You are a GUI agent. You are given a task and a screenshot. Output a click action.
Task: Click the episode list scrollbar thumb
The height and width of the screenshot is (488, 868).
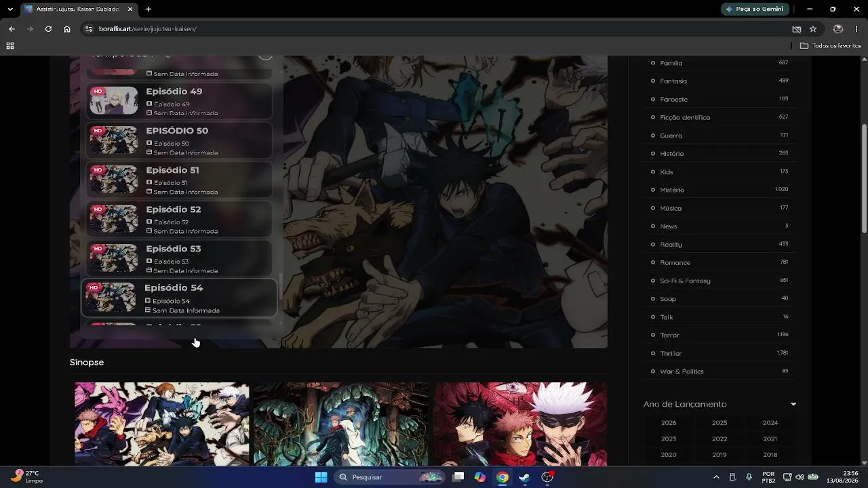point(280,287)
